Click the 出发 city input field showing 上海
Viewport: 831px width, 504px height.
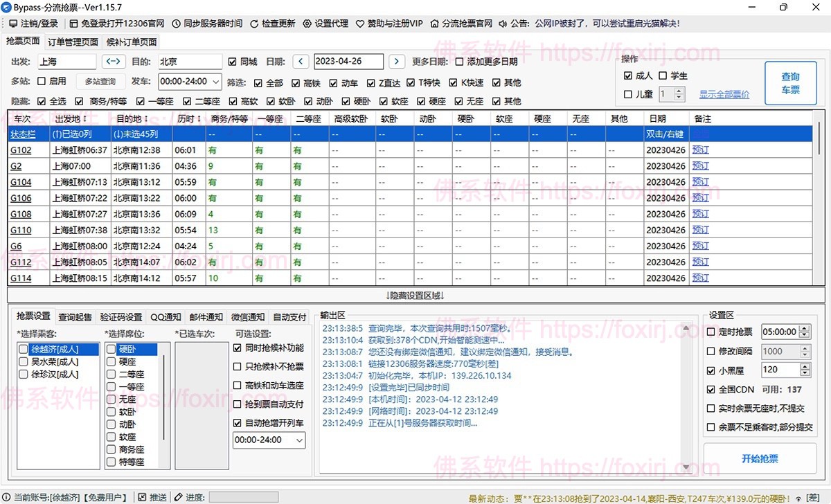[x=66, y=61]
